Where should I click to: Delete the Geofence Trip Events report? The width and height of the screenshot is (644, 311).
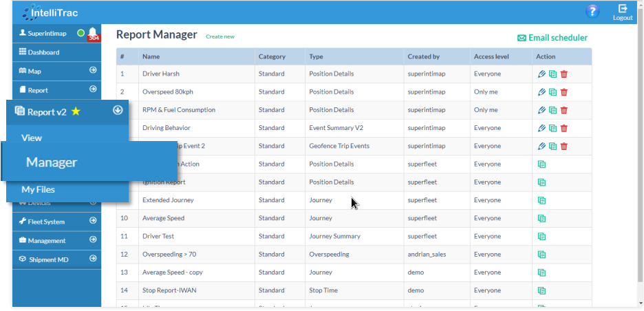point(564,147)
